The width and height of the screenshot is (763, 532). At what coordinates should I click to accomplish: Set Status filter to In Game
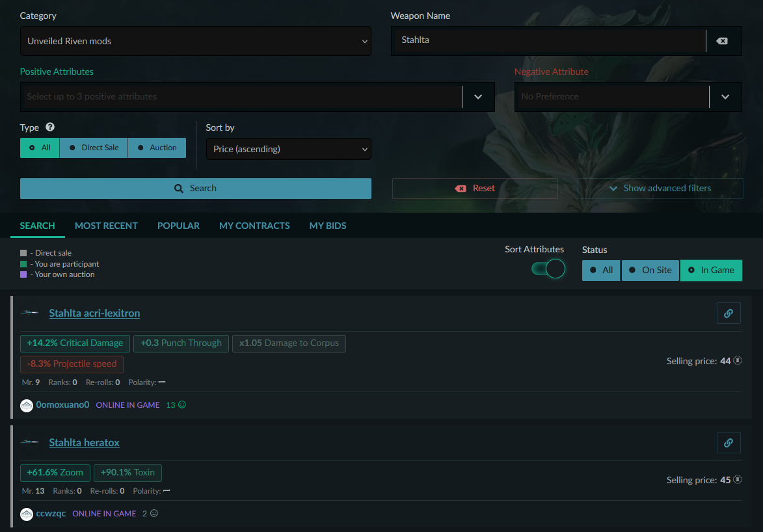(x=711, y=270)
